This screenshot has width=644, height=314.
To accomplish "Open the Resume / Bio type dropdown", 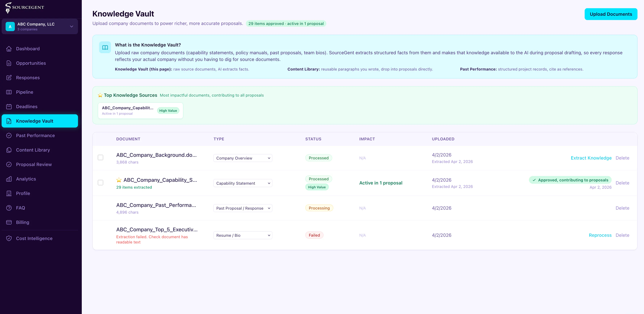I will (x=243, y=235).
